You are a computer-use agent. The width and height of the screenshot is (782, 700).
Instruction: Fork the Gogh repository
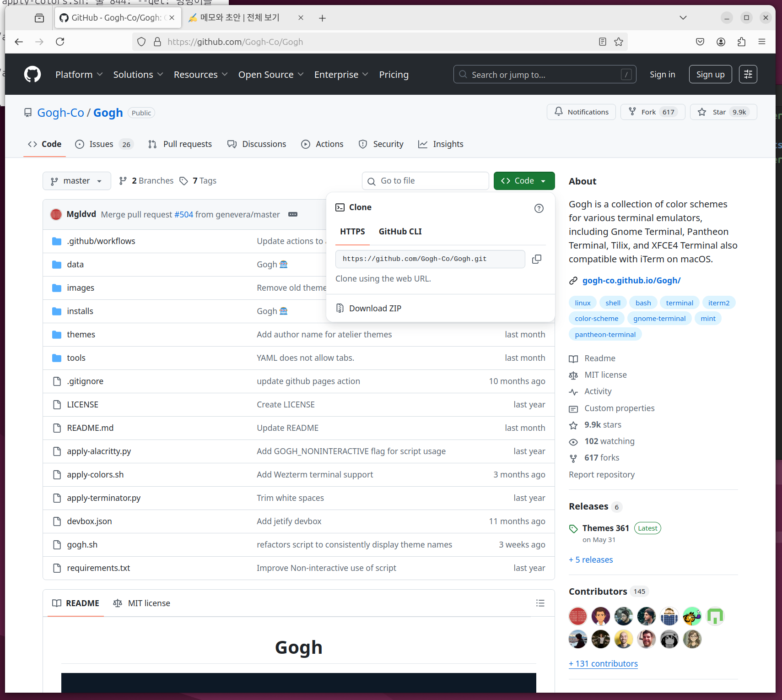(653, 112)
